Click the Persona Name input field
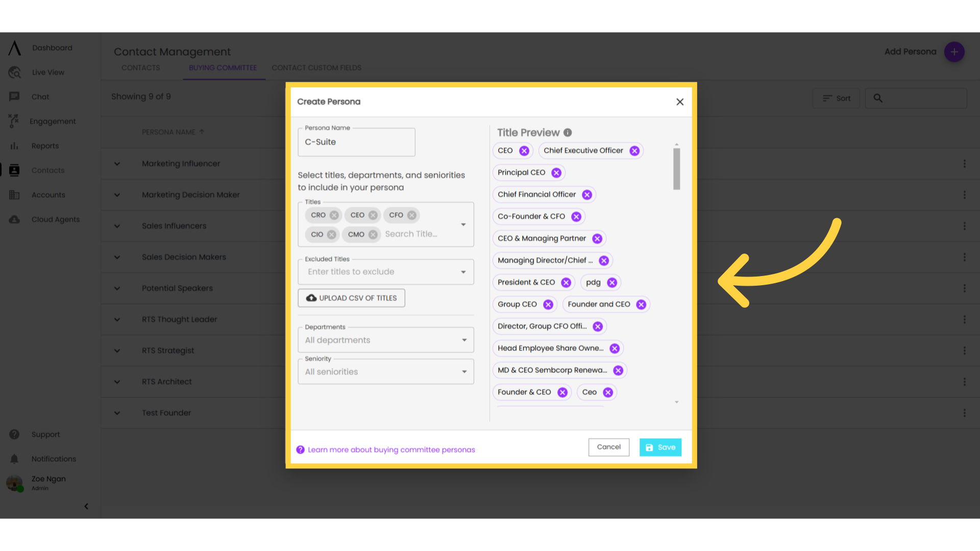This screenshot has height=551, width=980. tap(357, 142)
